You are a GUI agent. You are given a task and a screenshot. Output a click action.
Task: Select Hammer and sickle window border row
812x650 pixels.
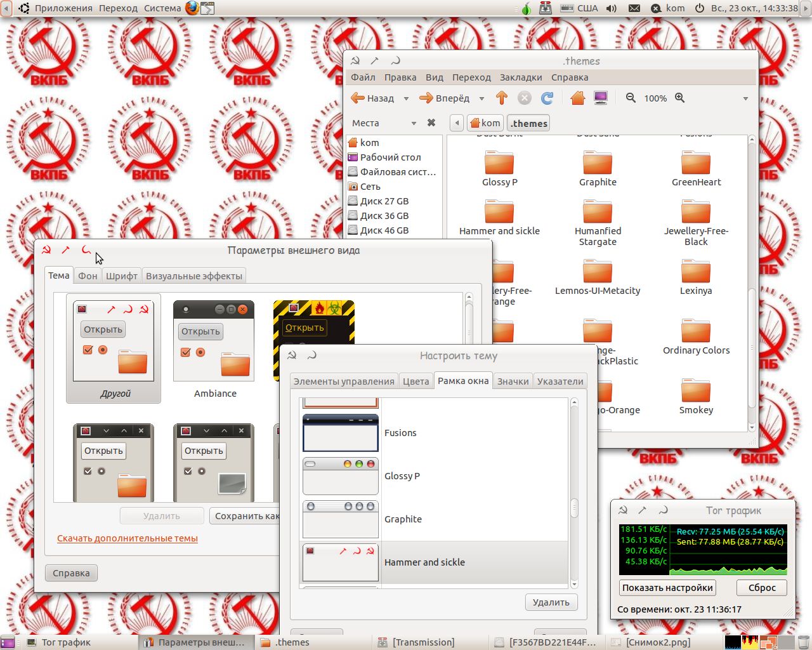click(x=434, y=562)
